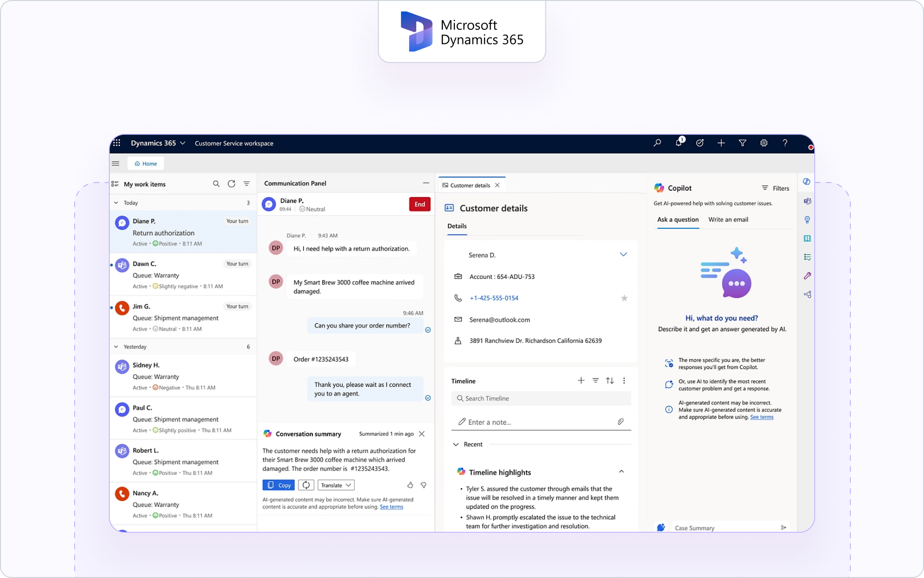Click the task checkmark icon in top bar

(700, 143)
